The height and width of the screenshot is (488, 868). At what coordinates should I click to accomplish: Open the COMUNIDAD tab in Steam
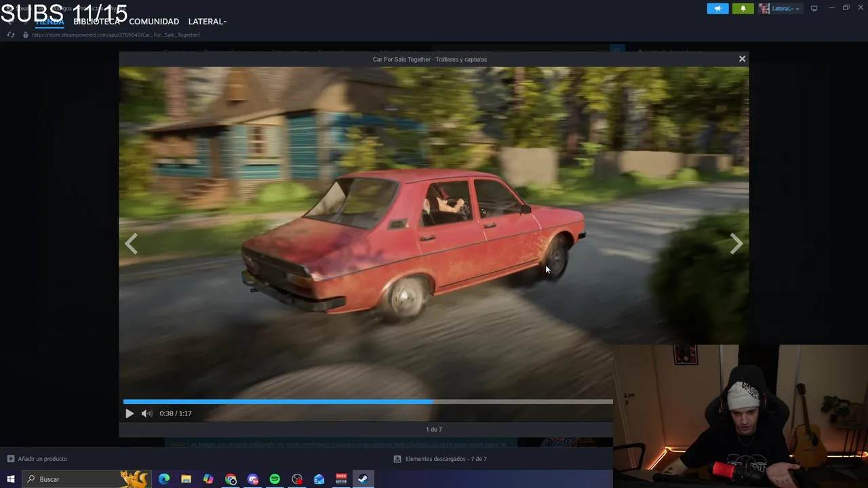(154, 22)
